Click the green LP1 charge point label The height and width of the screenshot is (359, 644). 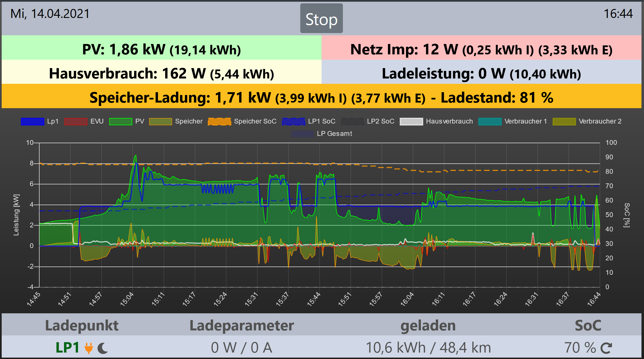(x=67, y=348)
